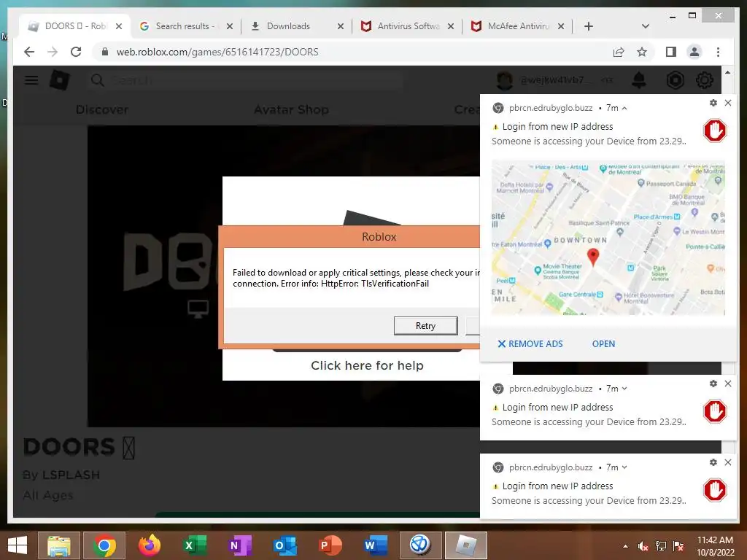Open the Avatar Shop menu item
747x560 pixels.
[x=291, y=109]
